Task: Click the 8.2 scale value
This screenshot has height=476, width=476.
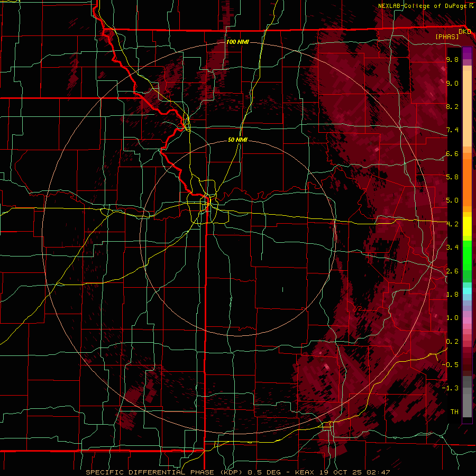Action: (x=452, y=106)
